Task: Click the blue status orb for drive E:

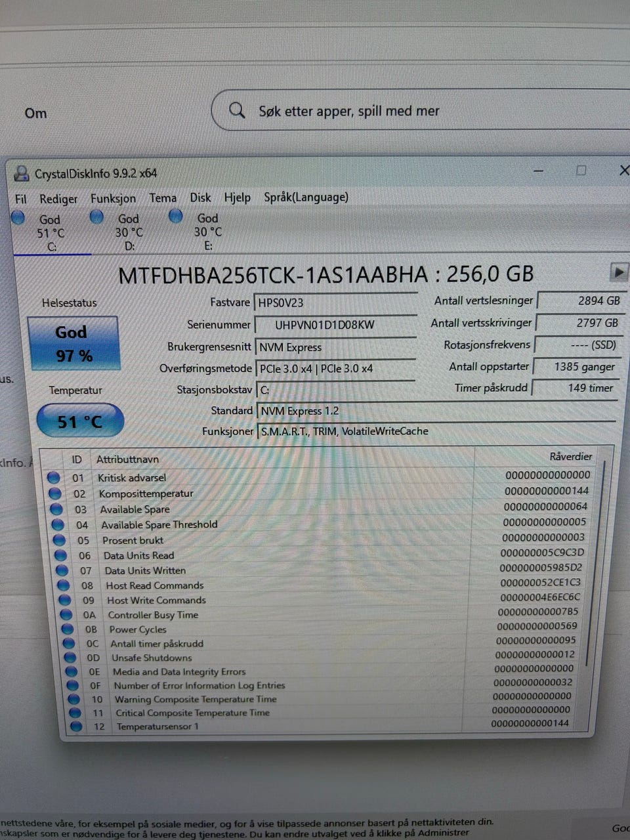Action: 175,216
